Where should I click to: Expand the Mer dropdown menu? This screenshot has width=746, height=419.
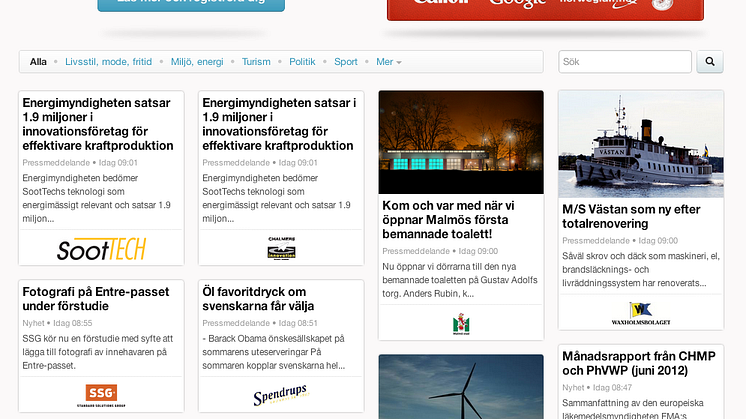tap(389, 62)
